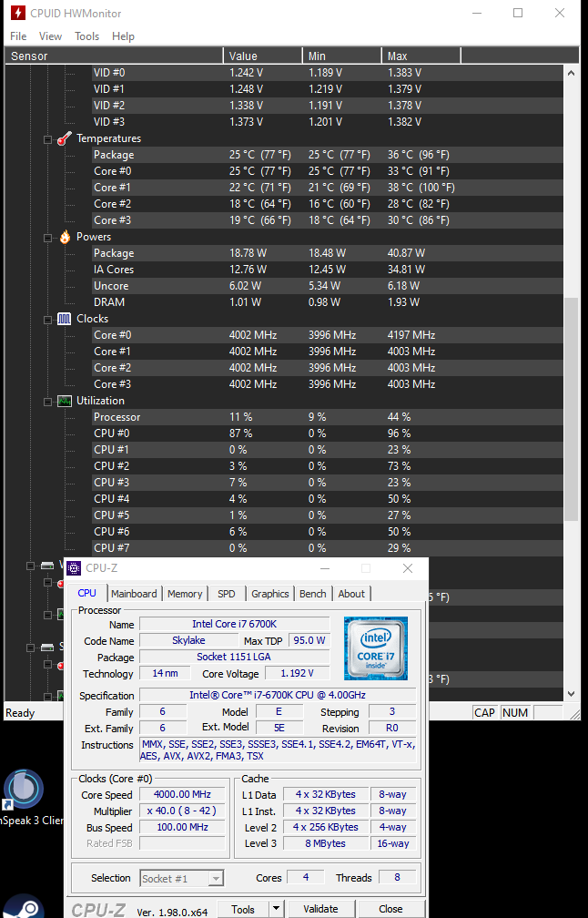Select the CPU #4 utilization row

(328, 499)
